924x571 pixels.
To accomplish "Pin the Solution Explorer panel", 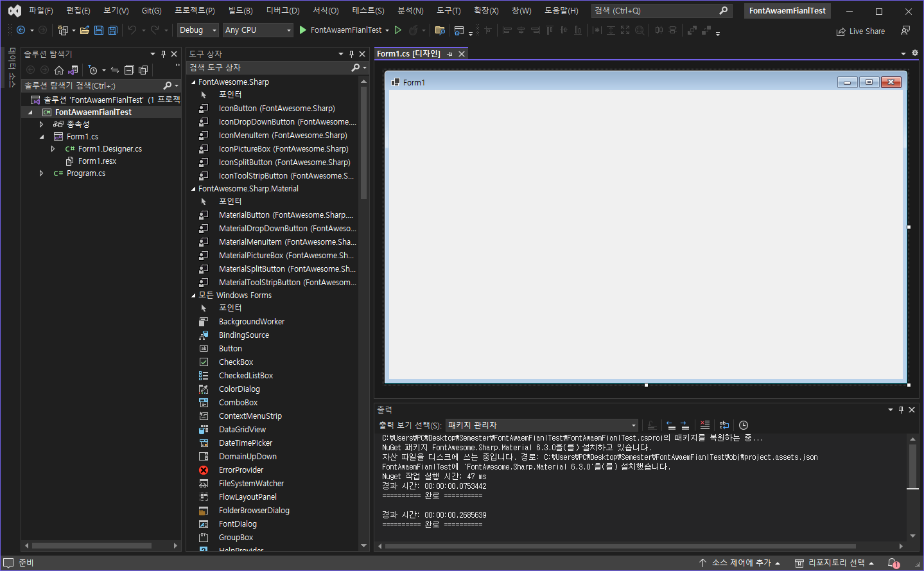I will tap(163, 54).
